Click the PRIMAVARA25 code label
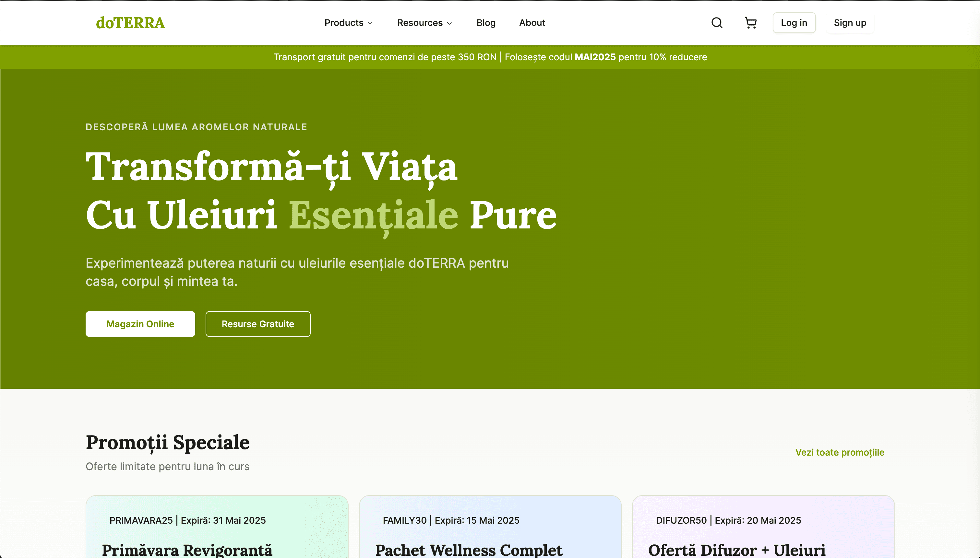 coord(141,520)
